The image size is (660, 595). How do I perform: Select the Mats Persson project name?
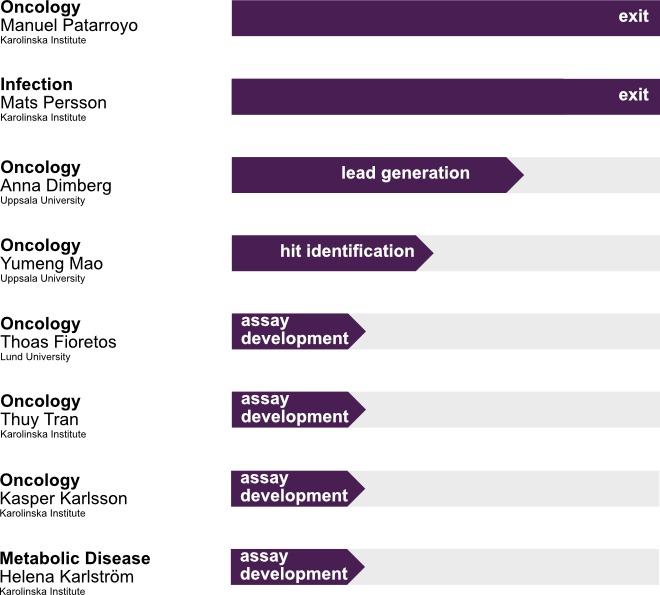coord(54,103)
